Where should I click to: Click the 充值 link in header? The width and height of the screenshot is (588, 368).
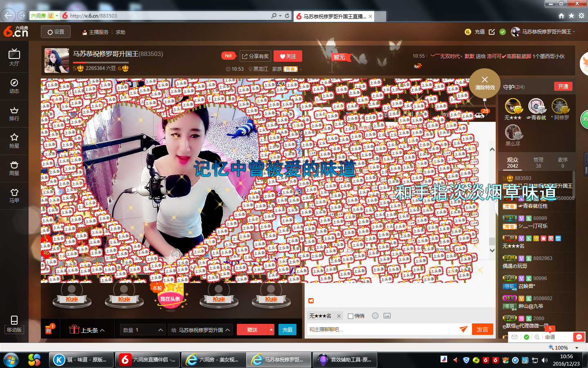click(480, 32)
